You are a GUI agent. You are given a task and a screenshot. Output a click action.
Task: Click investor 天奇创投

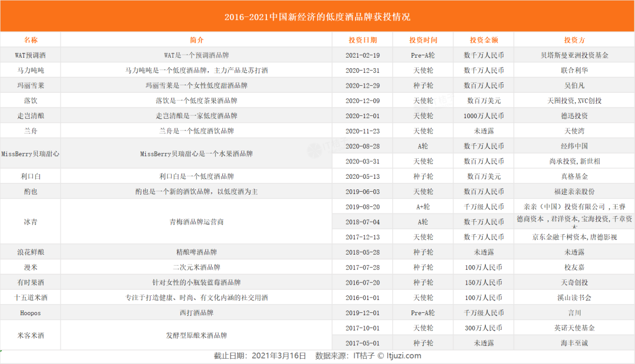pyautogui.click(x=574, y=283)
